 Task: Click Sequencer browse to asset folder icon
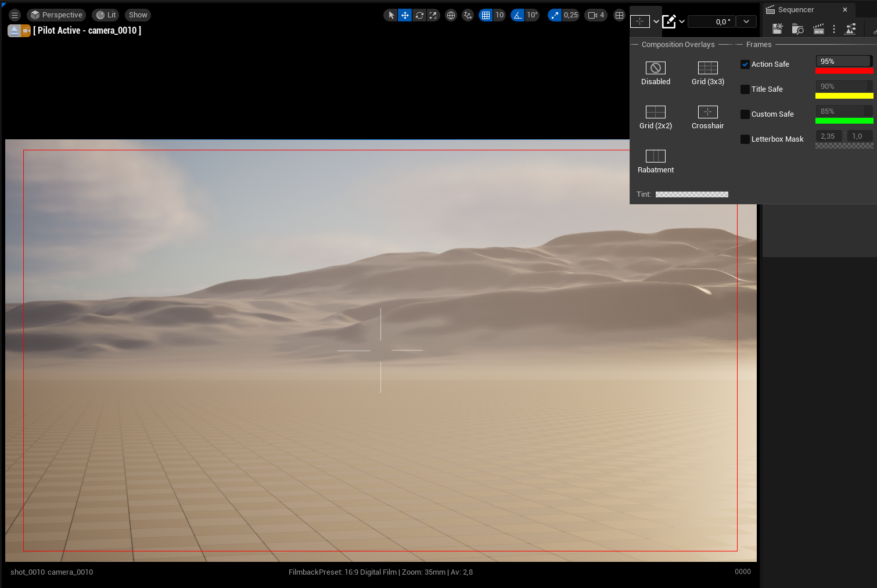[798, 29]
